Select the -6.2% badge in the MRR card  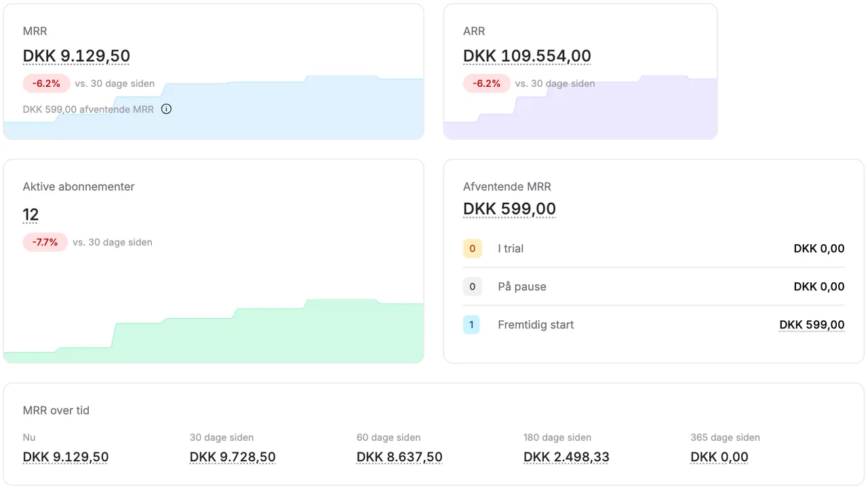click(46, 83)
